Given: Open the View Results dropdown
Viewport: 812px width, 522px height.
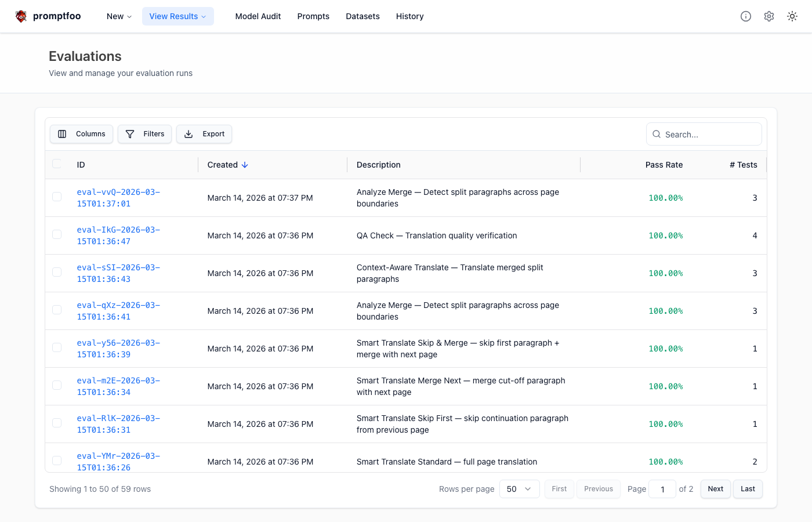Looking at the screenshot, I should coord(177,16).
